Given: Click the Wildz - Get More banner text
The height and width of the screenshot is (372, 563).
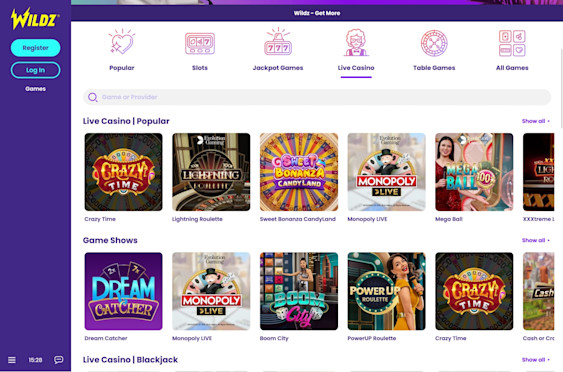Looking at the screenshot, I should (317, 13).
